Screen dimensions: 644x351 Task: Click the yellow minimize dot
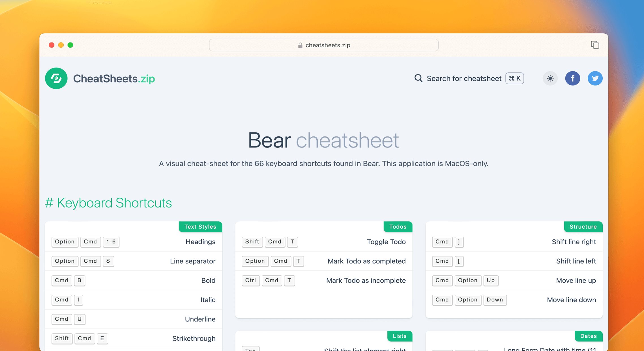point(61,45)
